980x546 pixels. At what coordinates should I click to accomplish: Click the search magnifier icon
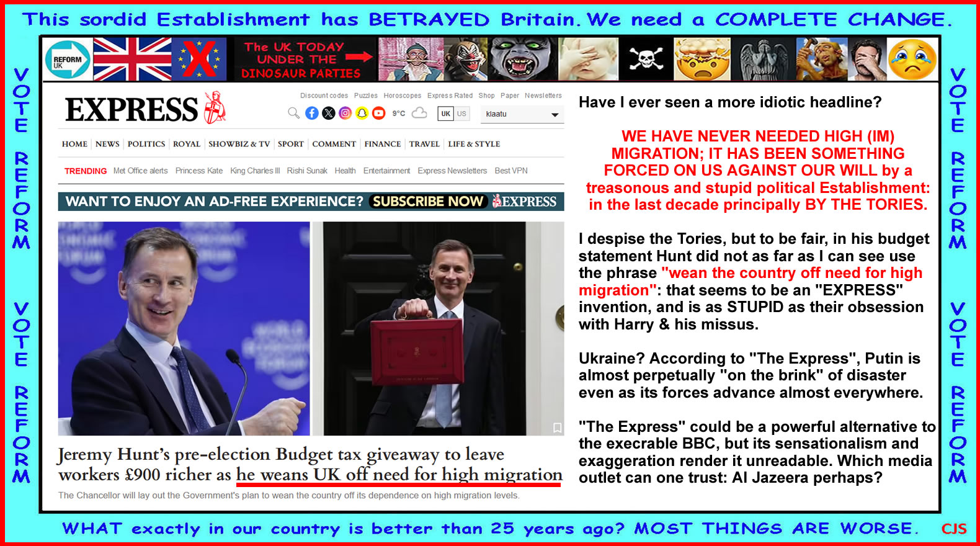[x=293, y=113]
